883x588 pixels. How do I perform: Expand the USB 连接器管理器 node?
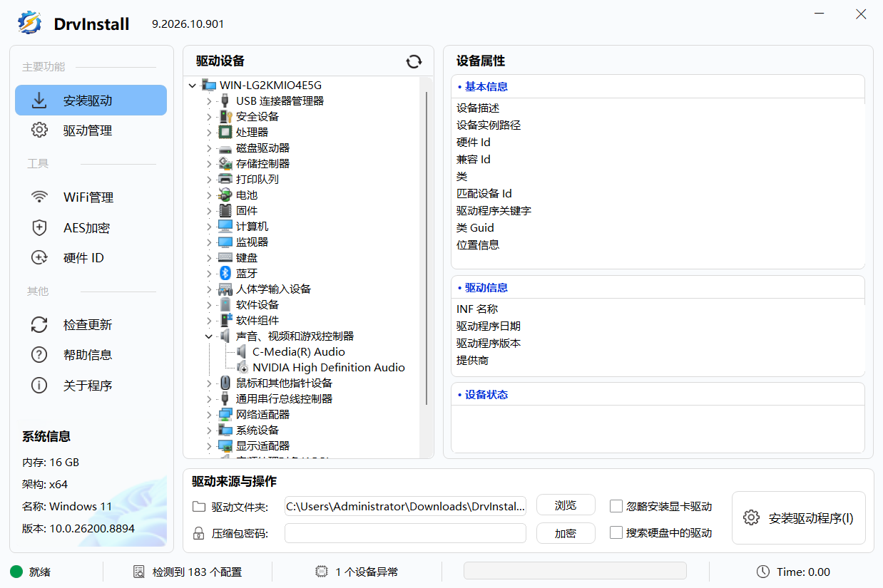(x=209, y=100)
